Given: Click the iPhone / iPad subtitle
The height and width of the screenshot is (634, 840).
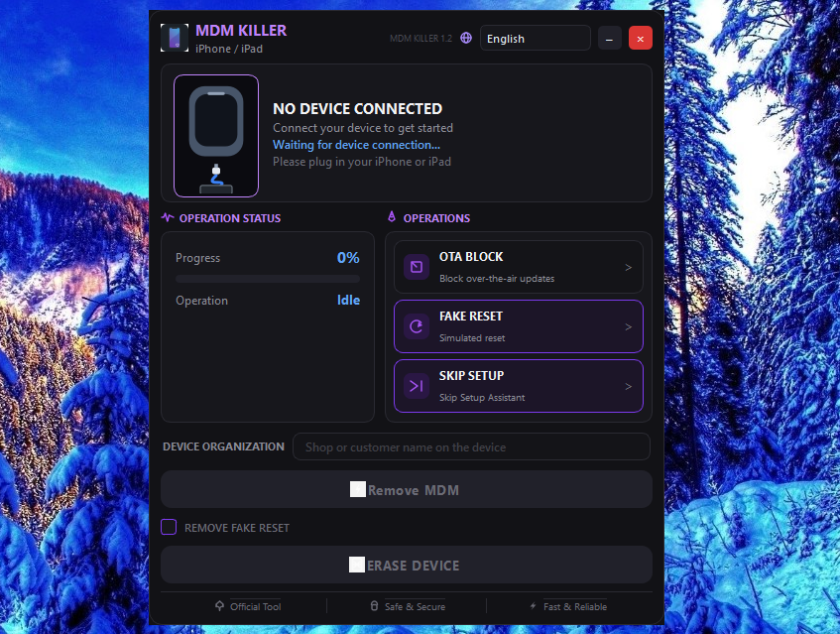Looking at the screenshot, I should pyautogui.click(x=229, y=49).
